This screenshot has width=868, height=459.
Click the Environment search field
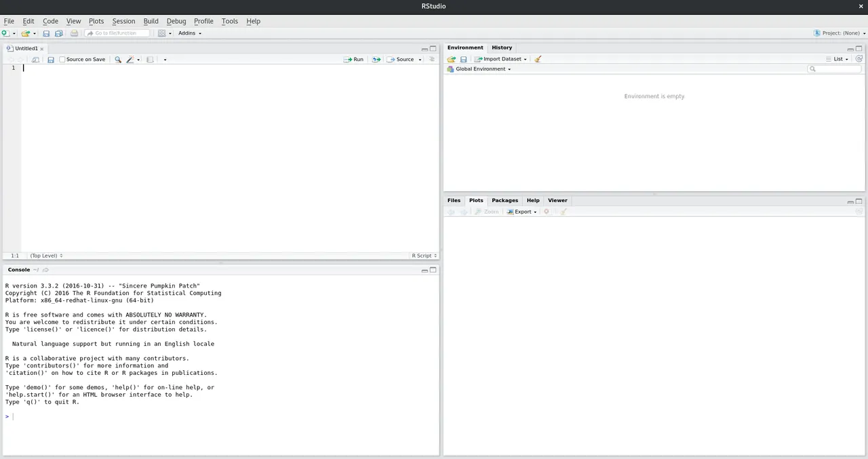tap(834, 69)
